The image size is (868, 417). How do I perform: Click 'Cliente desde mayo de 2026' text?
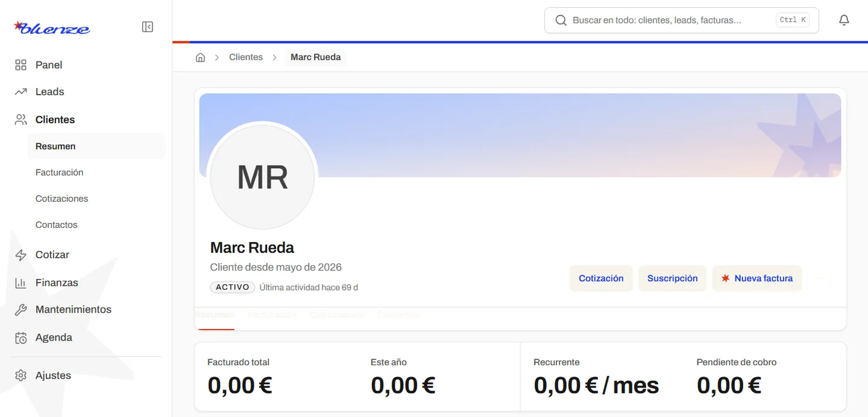[276, 267]
